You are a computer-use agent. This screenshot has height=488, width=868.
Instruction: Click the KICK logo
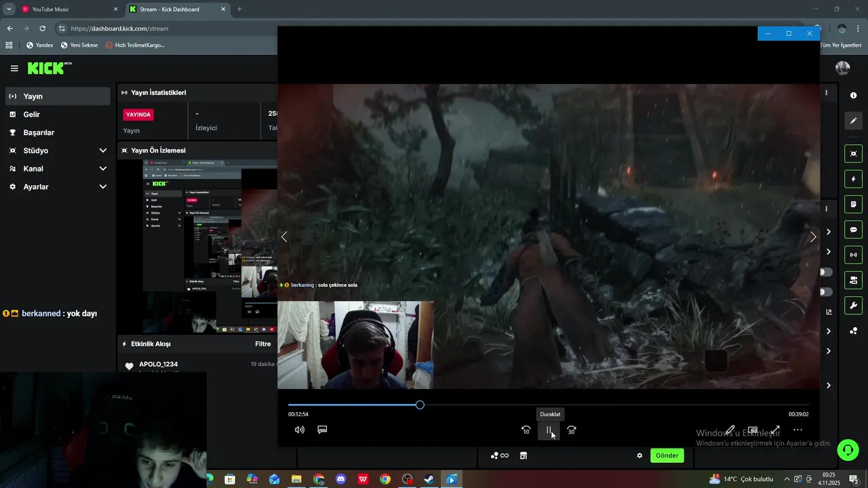click(49, 68)
